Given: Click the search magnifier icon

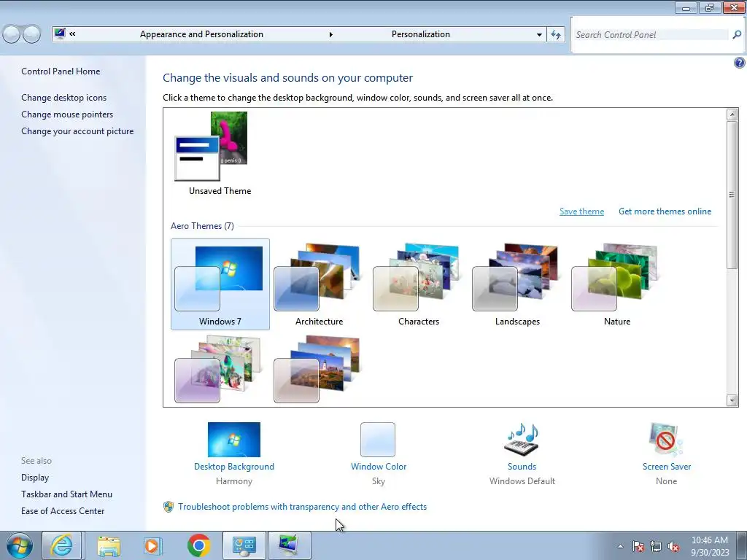Looking at the screenshot, I should click(x=737, y=35).
